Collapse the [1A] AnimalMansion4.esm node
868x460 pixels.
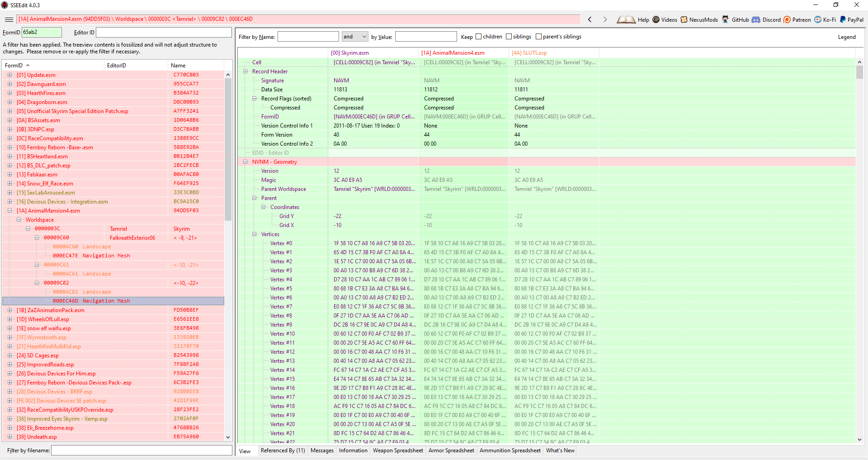[x=9, y=211]
